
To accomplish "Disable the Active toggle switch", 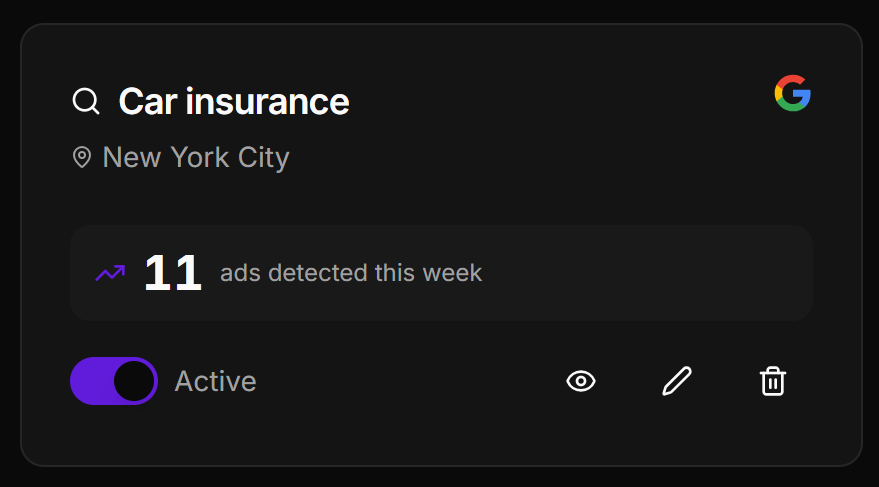I will pos(113,381).
